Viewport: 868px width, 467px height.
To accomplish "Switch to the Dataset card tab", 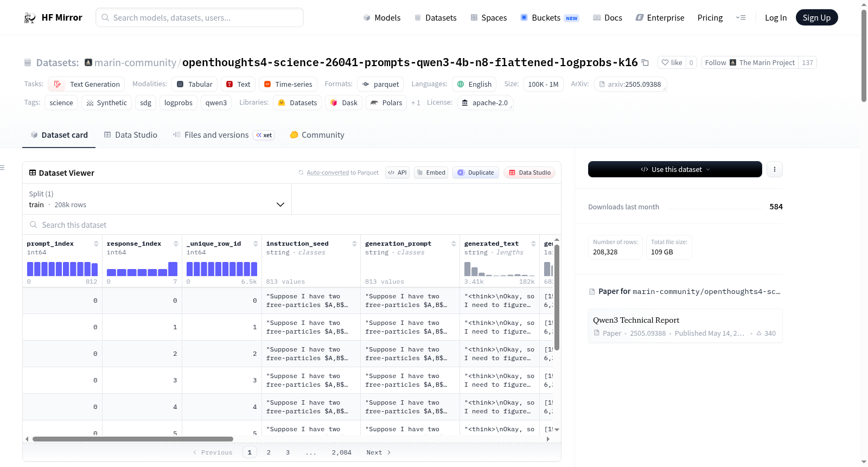I will click(59, 135).
